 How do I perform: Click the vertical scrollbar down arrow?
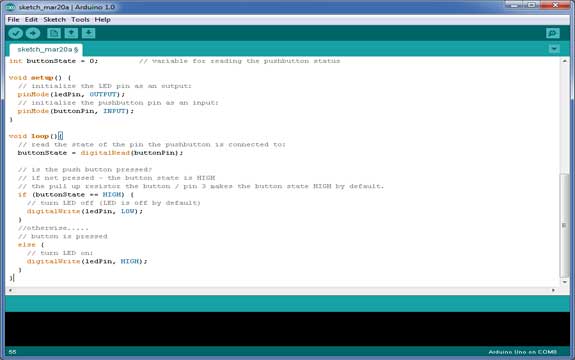(564, 282)
